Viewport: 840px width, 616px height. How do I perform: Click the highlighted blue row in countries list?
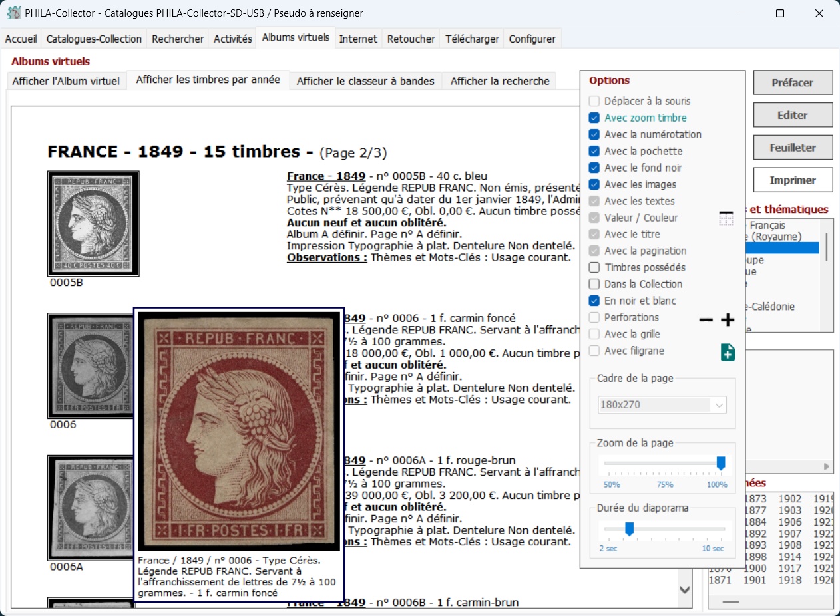tap(781, 248)
